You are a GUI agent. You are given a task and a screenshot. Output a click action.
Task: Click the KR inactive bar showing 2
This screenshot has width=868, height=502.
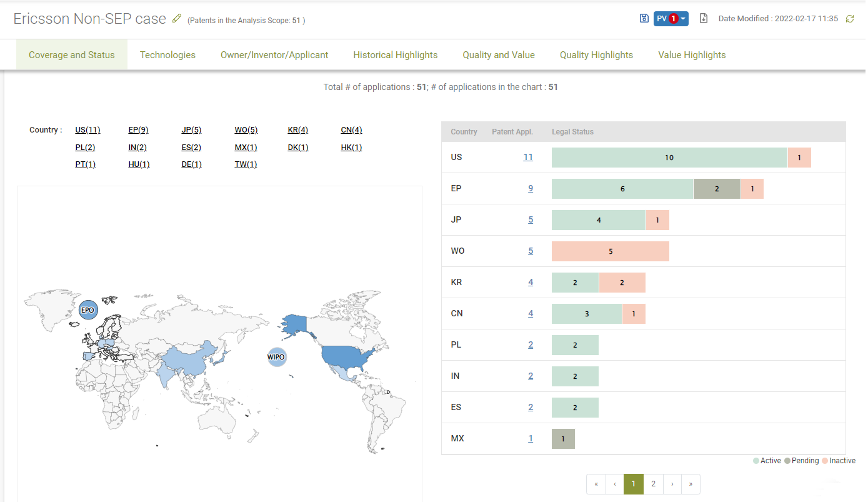622,283
